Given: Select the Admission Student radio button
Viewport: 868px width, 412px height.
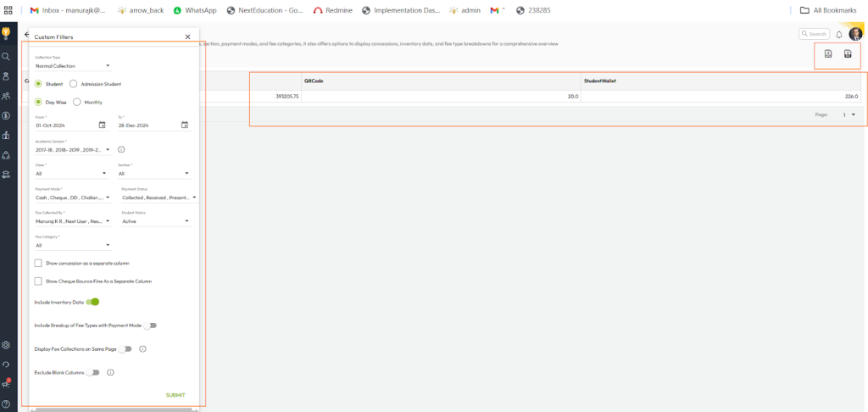Looking at the screenshot, I should click(x=74, y=84).
